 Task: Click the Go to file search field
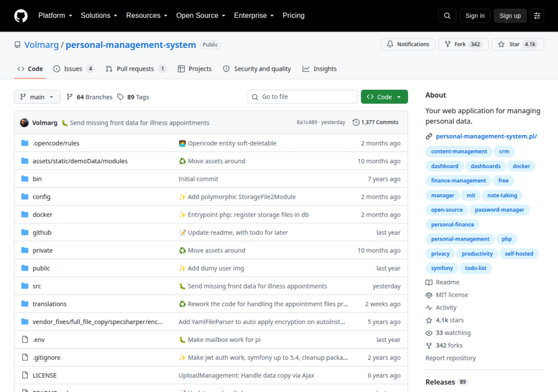[302, 97]
